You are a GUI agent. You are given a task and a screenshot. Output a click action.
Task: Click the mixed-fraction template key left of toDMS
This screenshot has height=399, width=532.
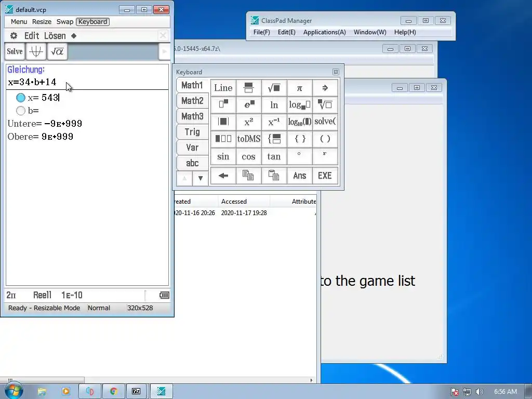click(x=223, y=139)
